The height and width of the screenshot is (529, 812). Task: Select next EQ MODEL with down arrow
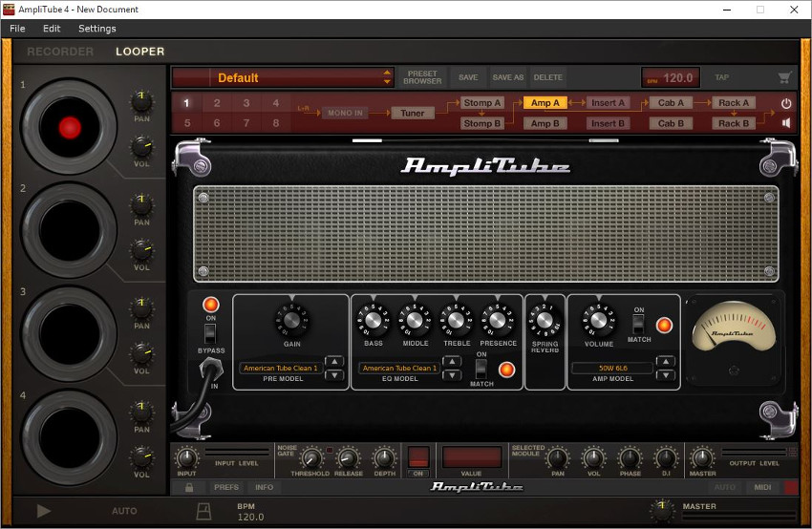(x=452, y=374)
